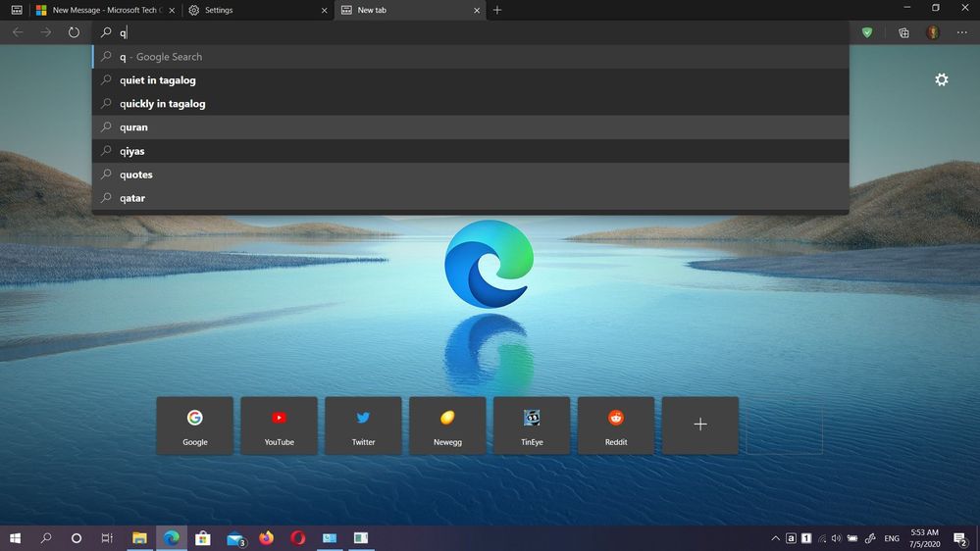Image resolution: width=980 pixels, height=551 pixels.
Task: Open Cortana circle icon on taskbar
Action: tap(77, 538)
